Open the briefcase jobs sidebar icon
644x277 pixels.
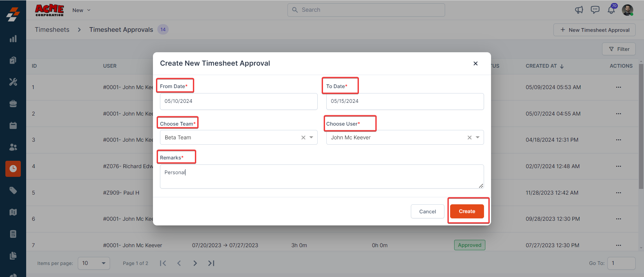(x=13, y=104)
